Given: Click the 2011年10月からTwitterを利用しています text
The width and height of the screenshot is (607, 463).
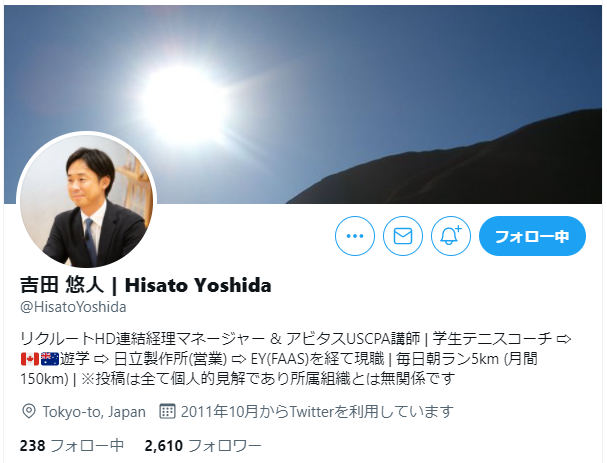Looking at the screenshot, I should 317,412.
